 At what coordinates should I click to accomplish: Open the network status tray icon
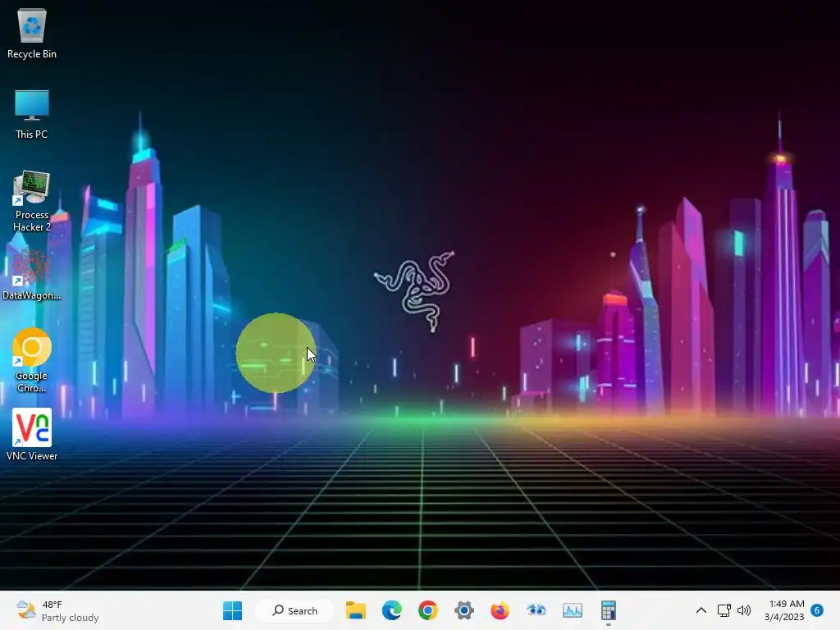tap(724, 610)
